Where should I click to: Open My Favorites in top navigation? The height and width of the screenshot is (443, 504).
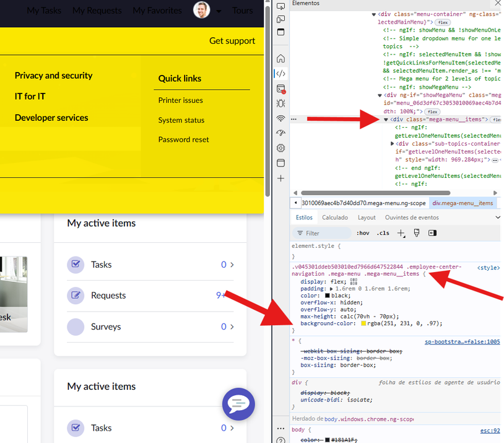pos(157,11)
